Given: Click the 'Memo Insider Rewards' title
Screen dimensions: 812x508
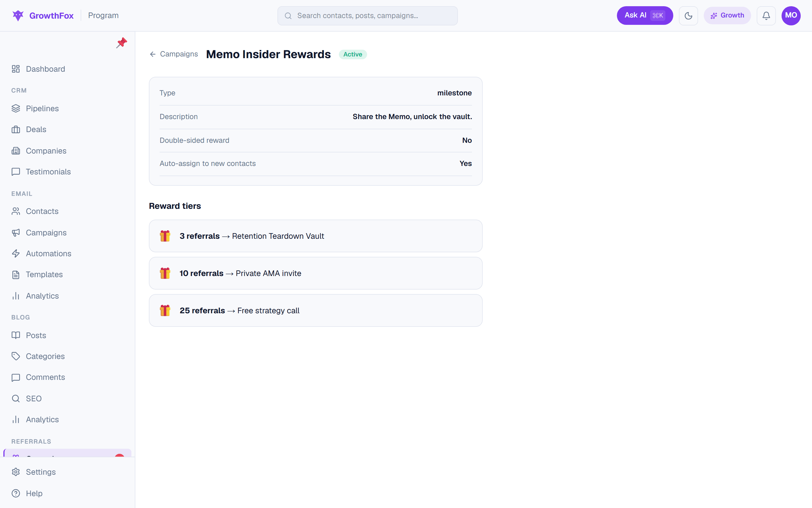Looking at the screenshot, I should click(268, 54).
